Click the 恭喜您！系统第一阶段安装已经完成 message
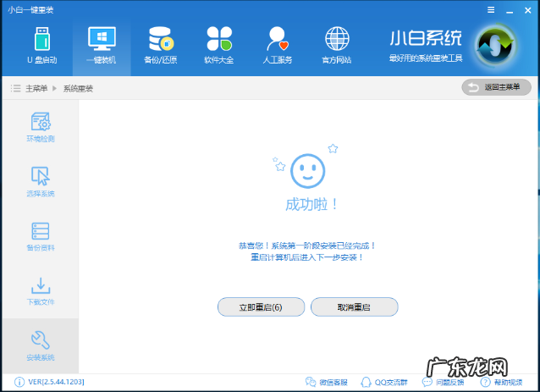The height and width of the screenshot is (392, 540). 306,246
